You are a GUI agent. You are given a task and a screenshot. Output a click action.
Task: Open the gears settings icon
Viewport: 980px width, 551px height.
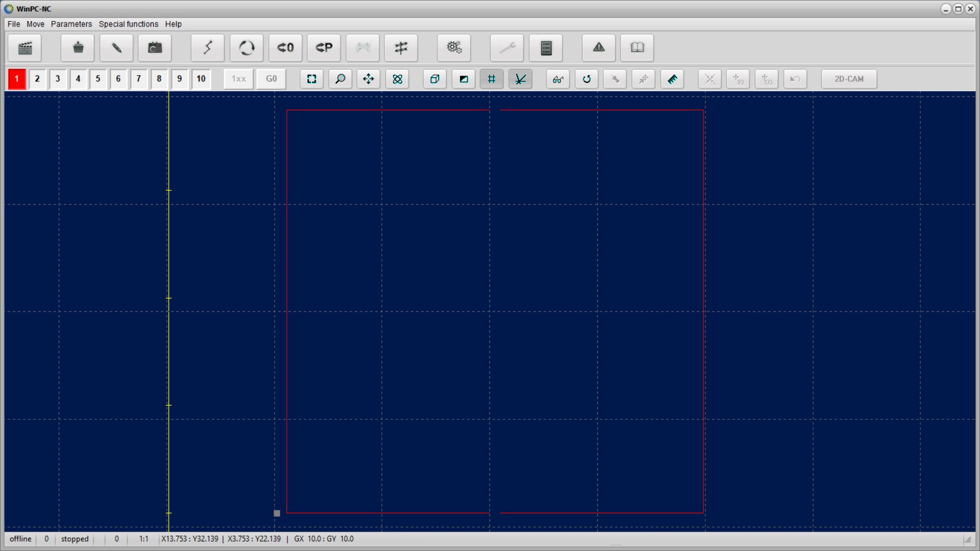coord(454,48)
